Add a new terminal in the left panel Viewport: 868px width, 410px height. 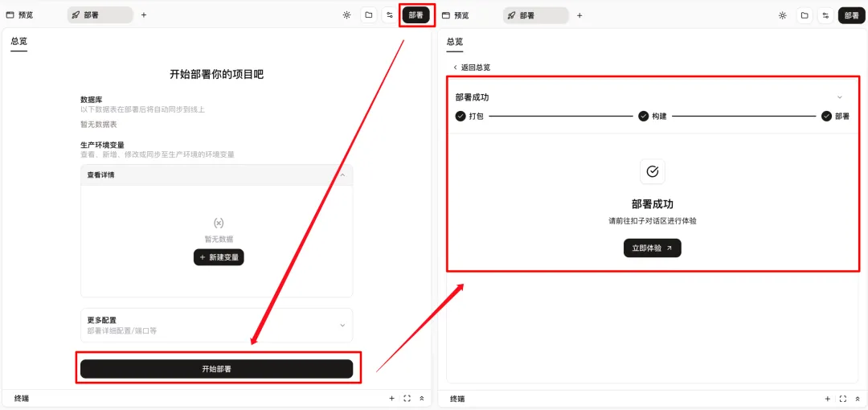(392, 399)
